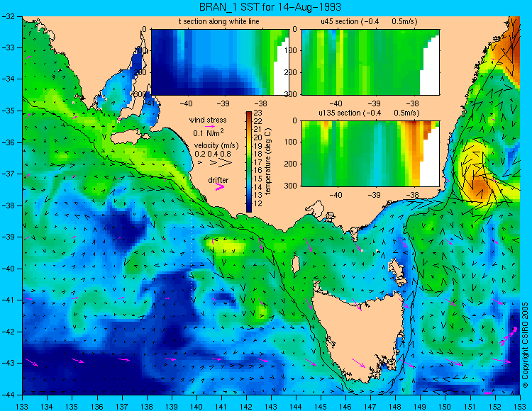Click colorbar tick label '23'
The height and width of the screenshot is (411, 532).
258,113
